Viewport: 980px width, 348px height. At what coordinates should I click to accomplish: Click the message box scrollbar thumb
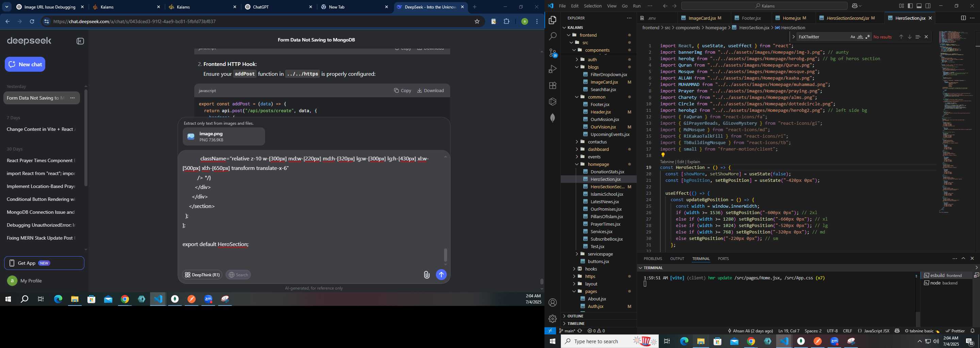(445, 255)
